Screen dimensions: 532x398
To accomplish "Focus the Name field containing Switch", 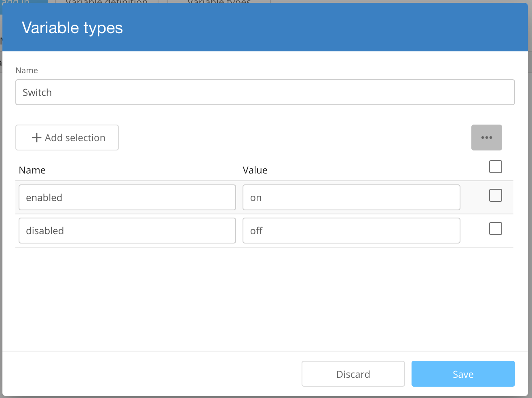I will [x=265, y=92].
